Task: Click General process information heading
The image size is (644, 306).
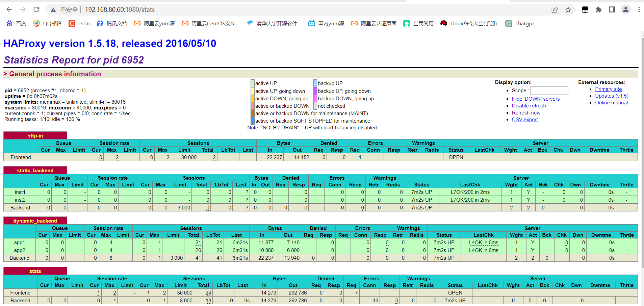Action: point(55,74)
